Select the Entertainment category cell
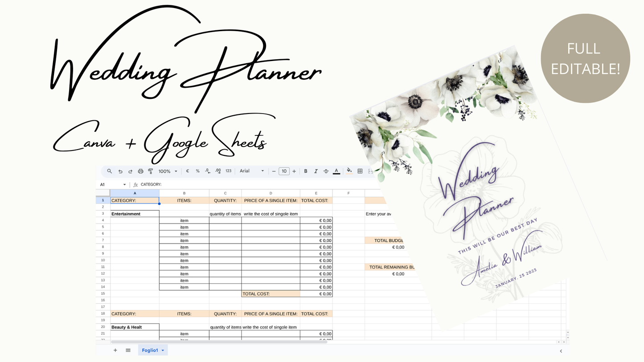 135,214
